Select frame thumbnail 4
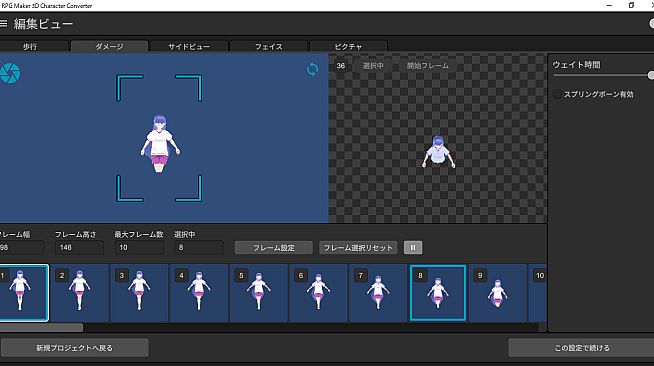The width and height of the screenshot is (654, 366). pos(199,293)
